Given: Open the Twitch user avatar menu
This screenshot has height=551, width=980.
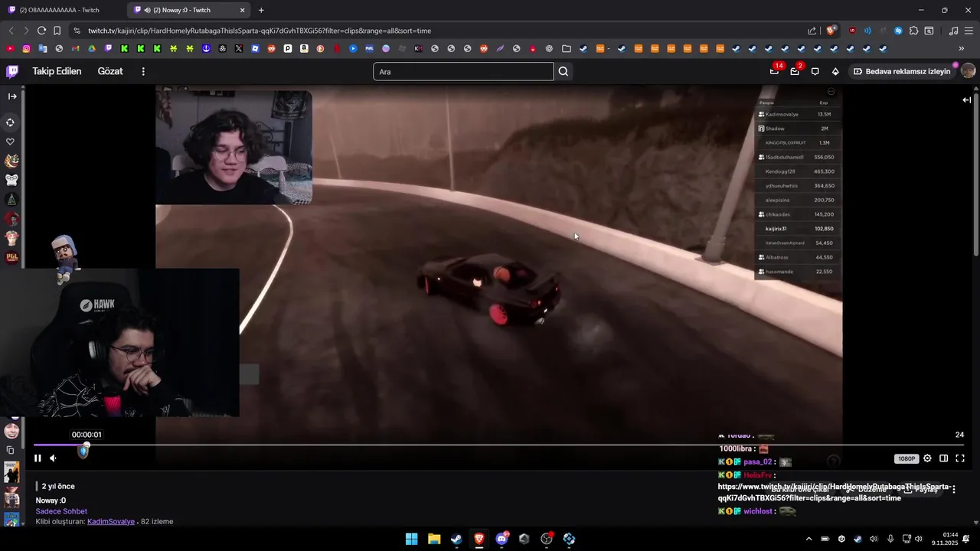Looking at the screenshot, I should tap(968, 71).
